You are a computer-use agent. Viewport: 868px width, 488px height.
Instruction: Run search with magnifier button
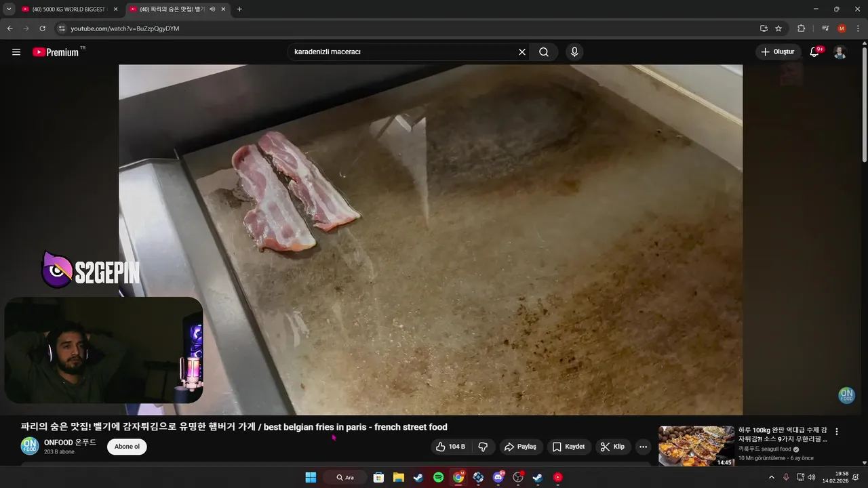pos(544,52)
